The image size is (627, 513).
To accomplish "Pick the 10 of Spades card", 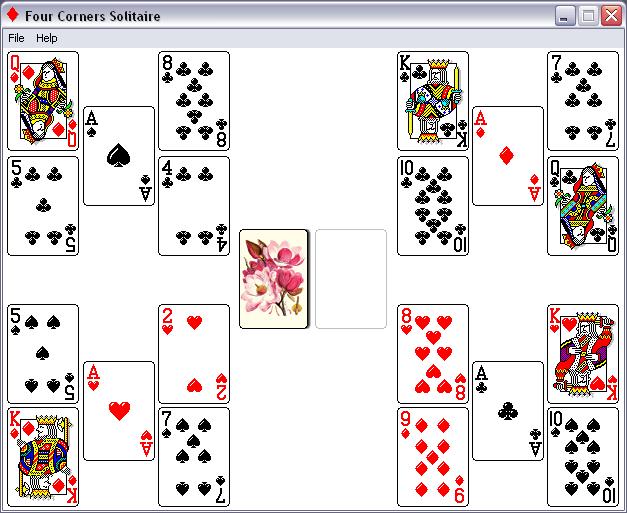I will click(583, 457).
